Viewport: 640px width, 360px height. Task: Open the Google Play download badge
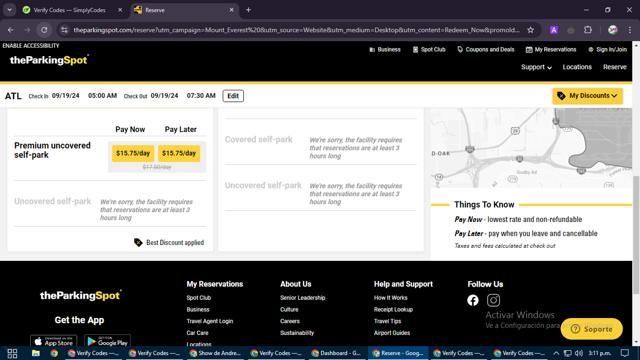click(x=107, y=341)
